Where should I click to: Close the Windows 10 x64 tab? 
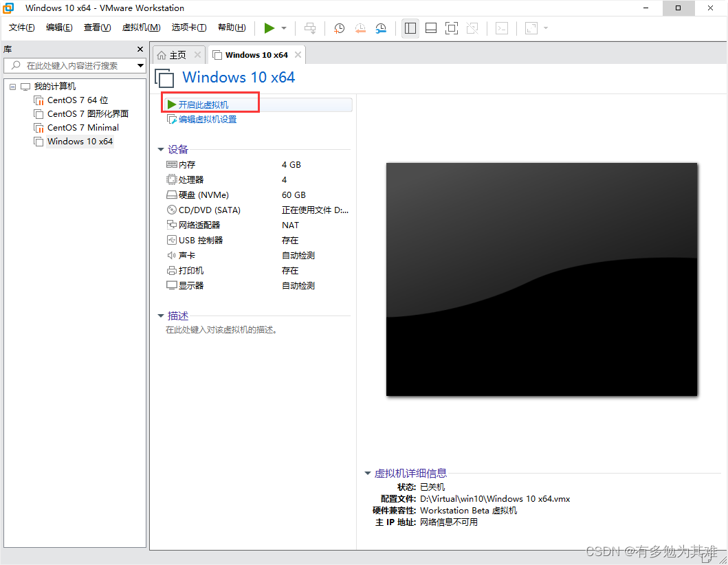pos(298,55)
